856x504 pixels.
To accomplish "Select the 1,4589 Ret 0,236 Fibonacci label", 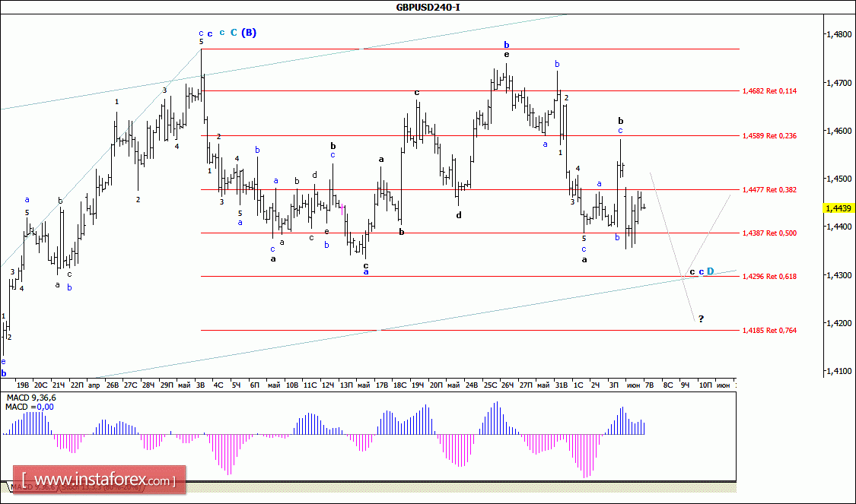I will tap(768, 136).
